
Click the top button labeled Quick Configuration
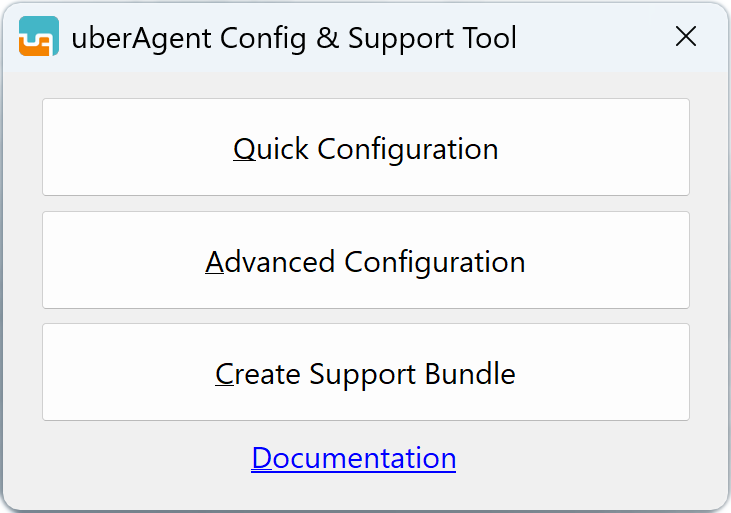click(x=365, y=148)
